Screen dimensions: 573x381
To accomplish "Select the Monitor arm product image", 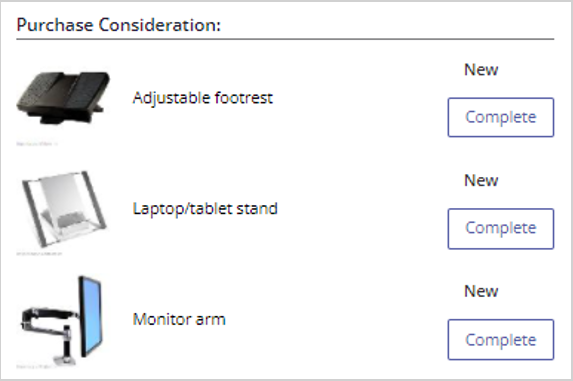I will (62, 320).
